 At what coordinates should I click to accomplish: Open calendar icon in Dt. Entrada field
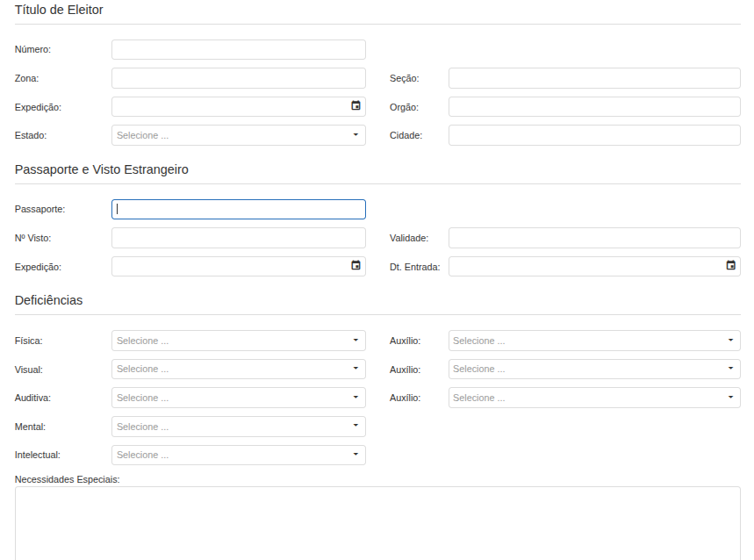click(x=730, y=265)
